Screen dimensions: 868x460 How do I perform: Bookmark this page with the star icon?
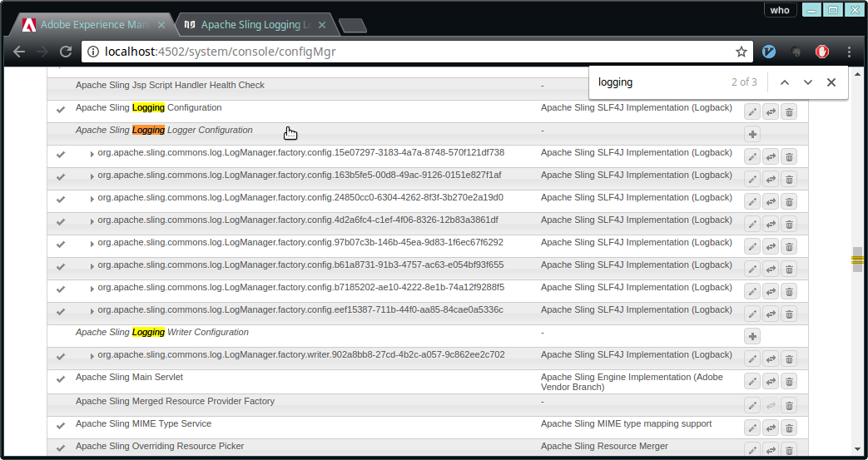click(742, 52)
